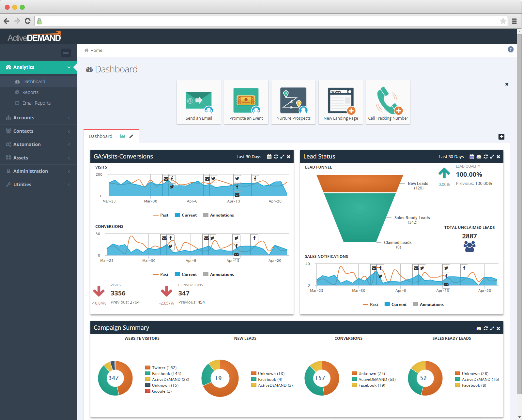Toggle Annotations in Conversions chart legend
The image size is (522, 420).
pyautogui.click(x=219, y=275)
